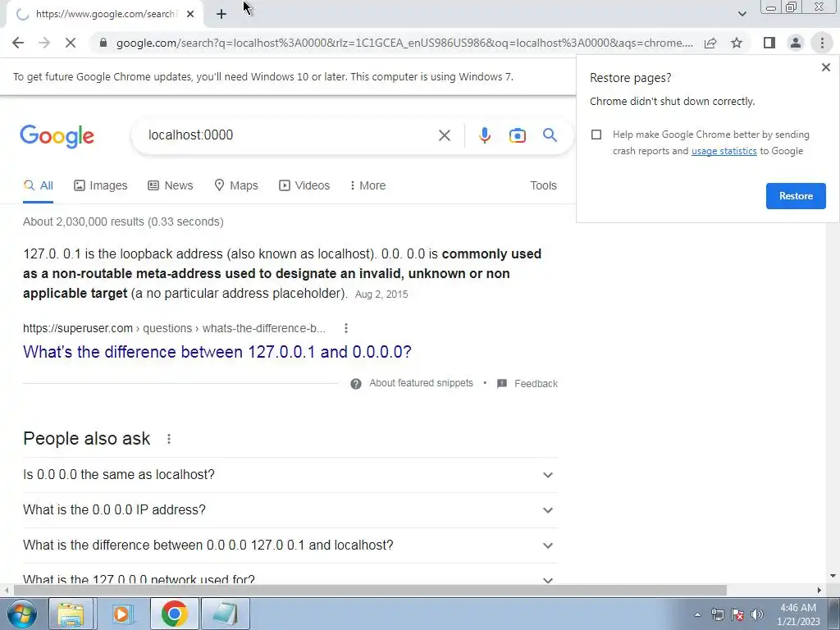This screenshot has height=630, width=840.
Task: Switch to News results
Action: 171,185
